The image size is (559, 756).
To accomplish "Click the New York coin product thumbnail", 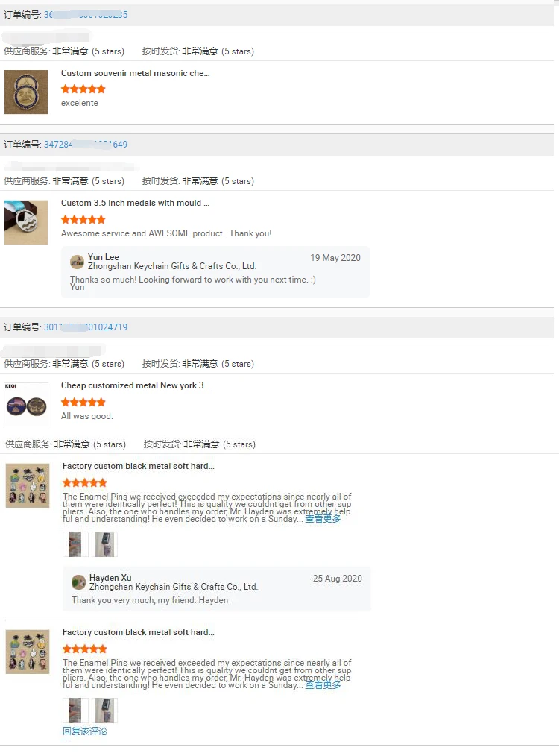I will 26,405.
